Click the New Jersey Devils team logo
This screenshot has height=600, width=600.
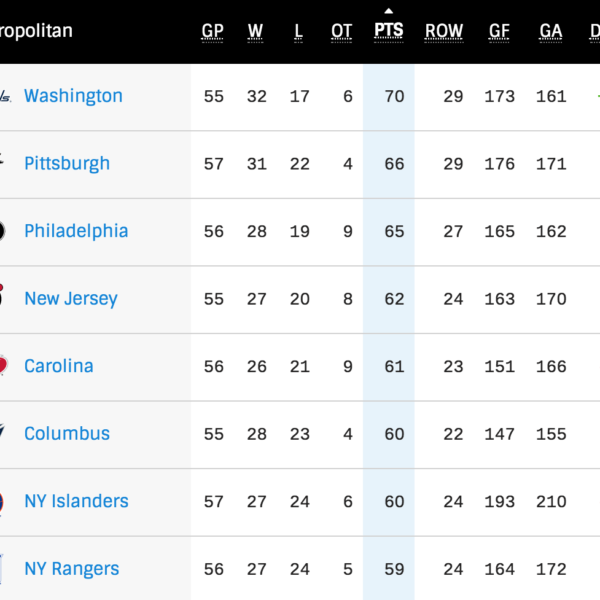(4, 298)
